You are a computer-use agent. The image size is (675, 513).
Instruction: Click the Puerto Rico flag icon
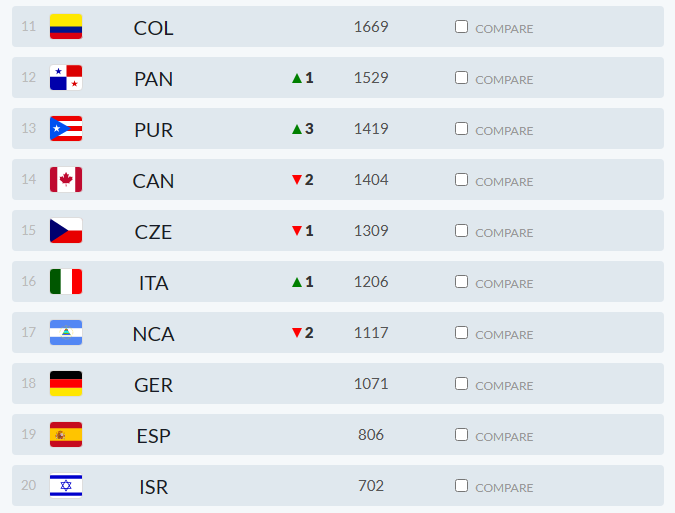[66, 129]
